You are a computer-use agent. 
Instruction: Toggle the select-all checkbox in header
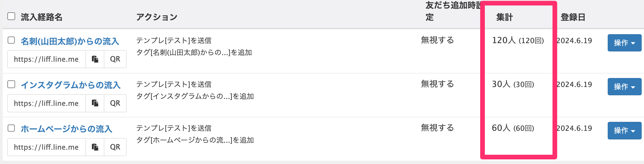click(x=11, y=16)
